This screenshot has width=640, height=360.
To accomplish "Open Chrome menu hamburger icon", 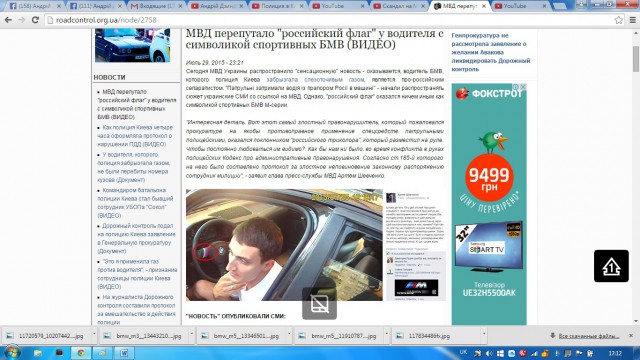I will pyautogui.click(x=632, y=20).
